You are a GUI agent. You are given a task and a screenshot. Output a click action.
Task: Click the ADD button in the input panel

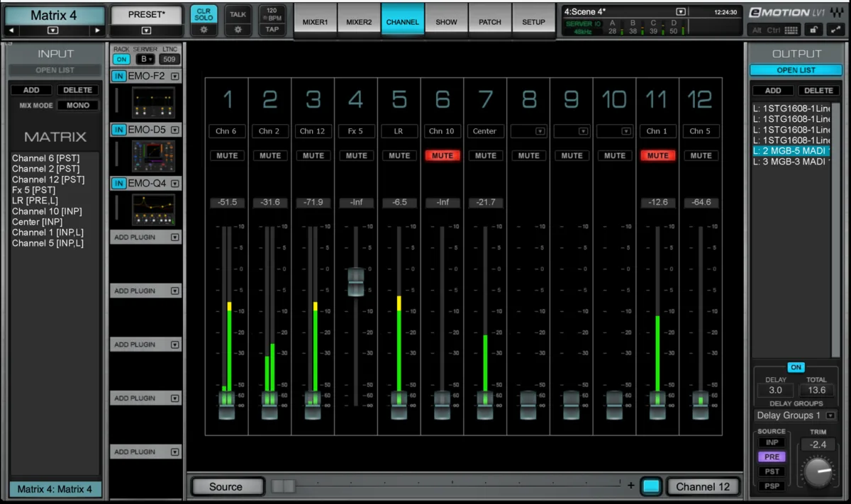(x=31, y=90)
